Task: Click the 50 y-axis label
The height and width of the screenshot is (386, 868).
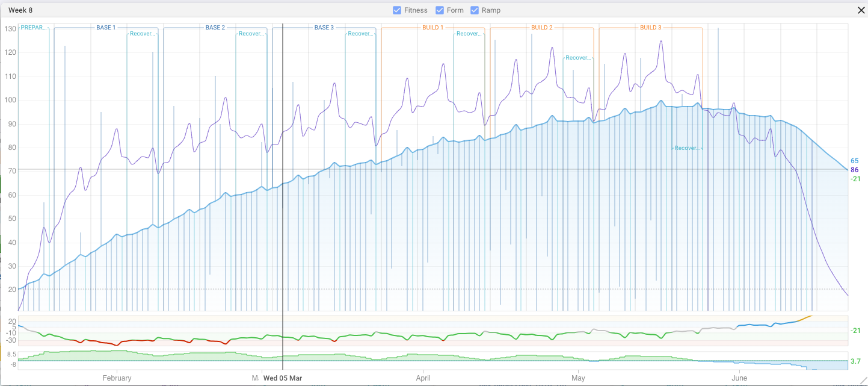Action: tap(12, 219)
